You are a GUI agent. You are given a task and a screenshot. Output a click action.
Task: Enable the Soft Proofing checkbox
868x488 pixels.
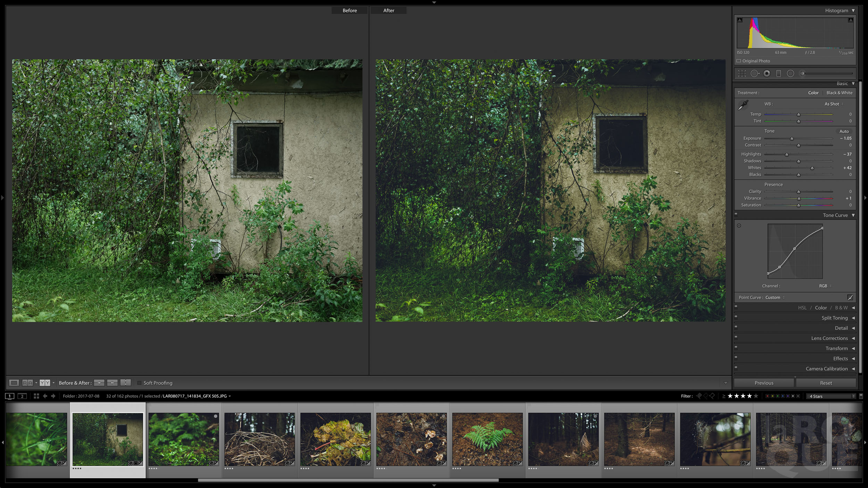140,383
